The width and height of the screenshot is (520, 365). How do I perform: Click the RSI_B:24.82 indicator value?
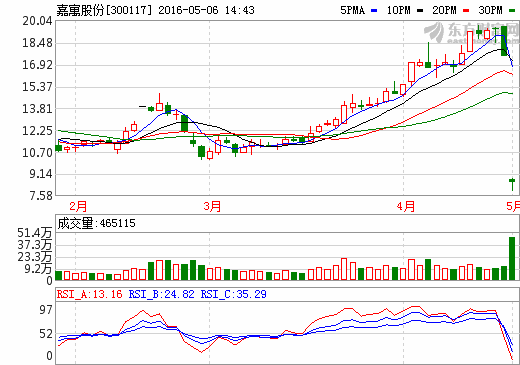click(161, 294)
